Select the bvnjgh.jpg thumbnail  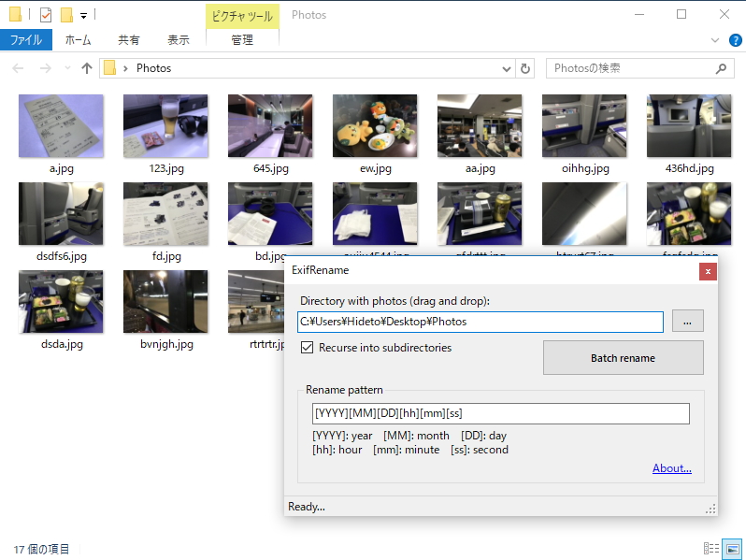[x=165, y=302]
